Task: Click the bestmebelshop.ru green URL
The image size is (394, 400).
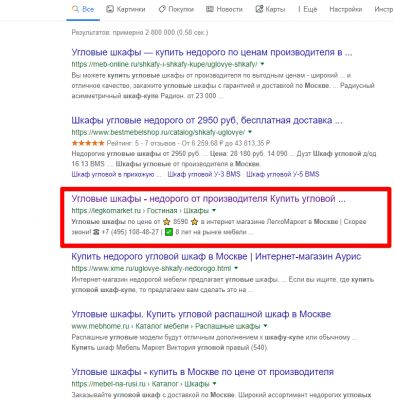Action: [158, 132]
